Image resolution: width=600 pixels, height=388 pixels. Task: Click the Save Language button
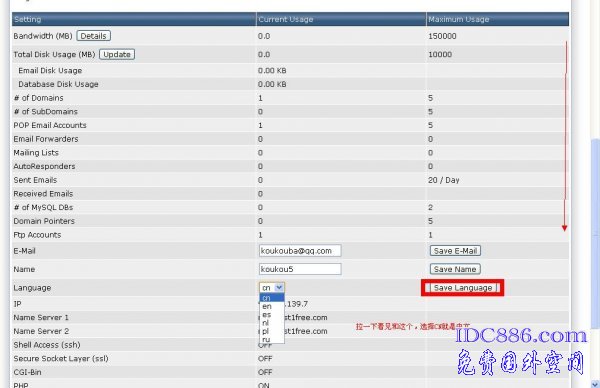pos(463,288)
